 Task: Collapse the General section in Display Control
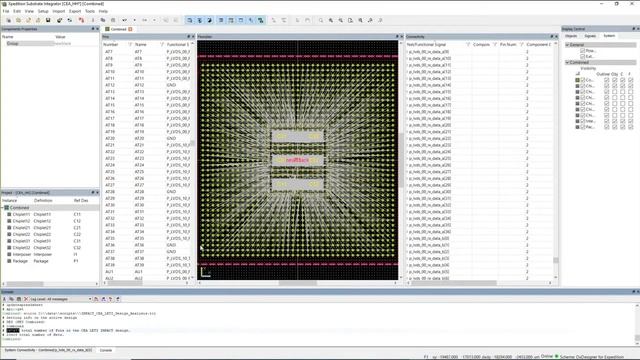tap(567, 44)
